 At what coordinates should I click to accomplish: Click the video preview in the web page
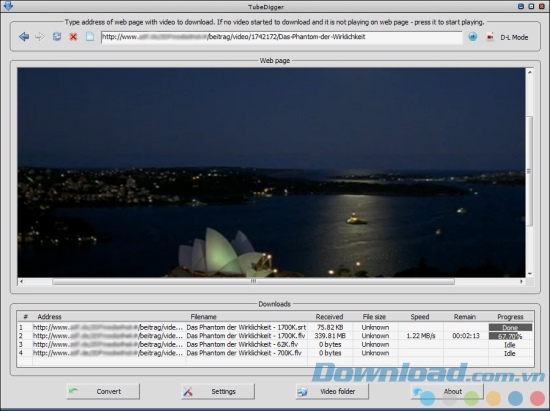pyautogui.click(x=271, y=173)
